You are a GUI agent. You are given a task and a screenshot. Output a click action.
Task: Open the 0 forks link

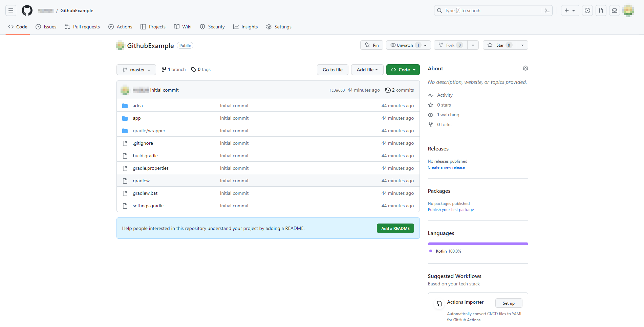coord(440,124)
